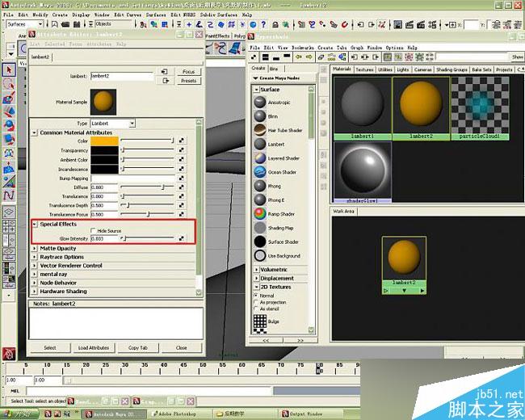The height and width of the screenshot is (420, 525).
Task: Choose the Rotate tool in toolbox
Action: [9, 126]
